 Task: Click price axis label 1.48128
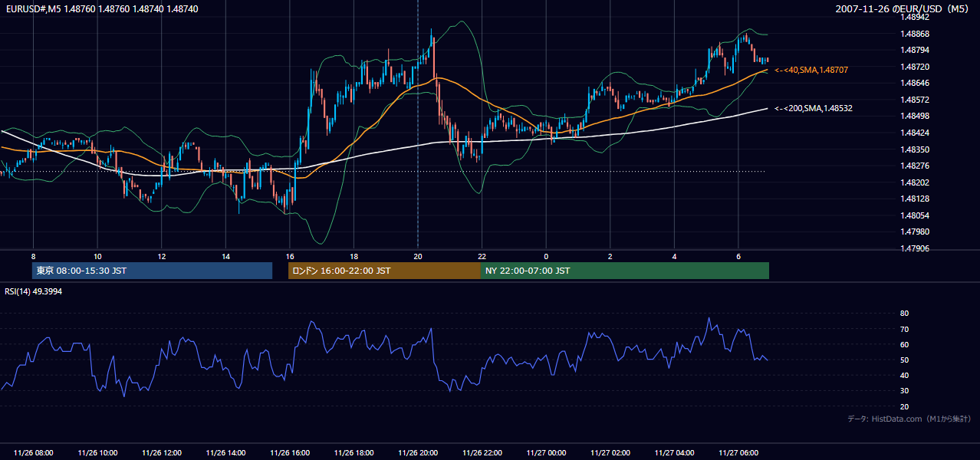pyautogui.click(x=915, y=199)
